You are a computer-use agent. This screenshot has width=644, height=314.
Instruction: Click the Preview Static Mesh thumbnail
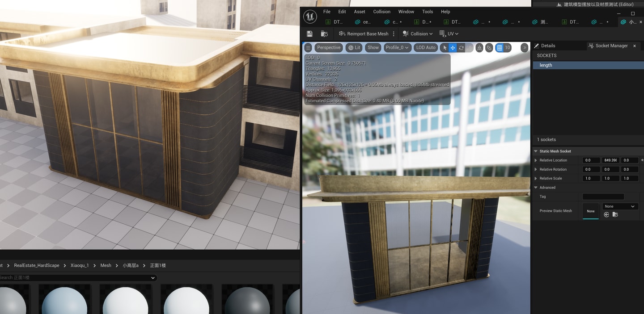coord(591,211)
